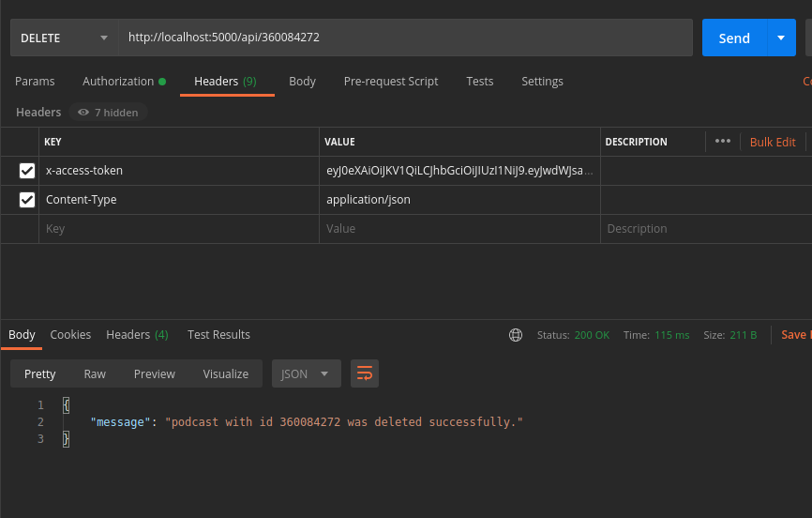This screenshot has width=812, height=518.
Task: Click the empty Description input field
Action: tap(706, 229)
